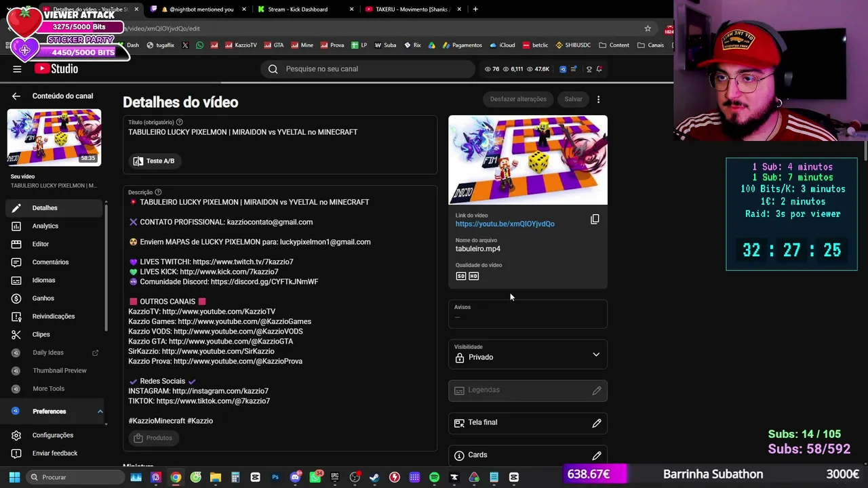Open the SHIBUSDC bookmark

573,45
